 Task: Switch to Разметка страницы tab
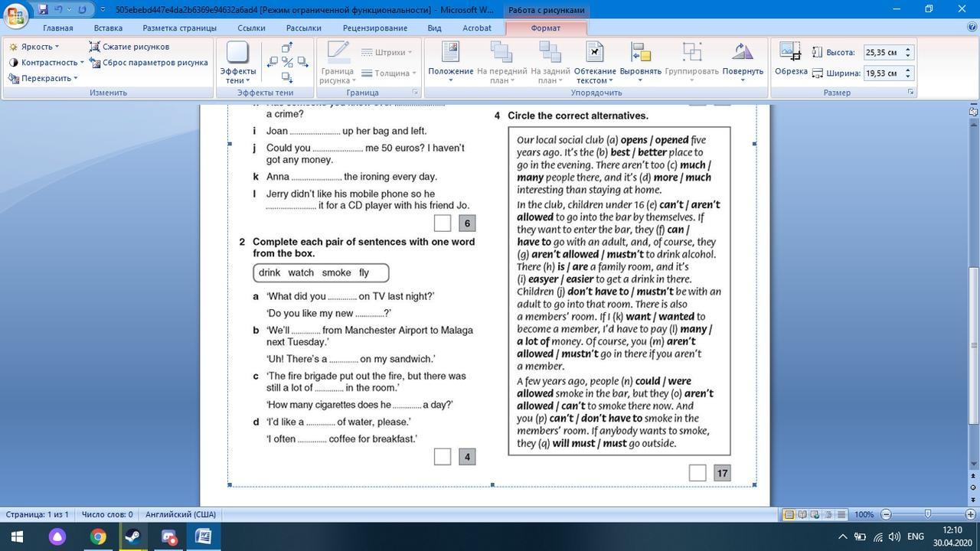pos(180,28)
